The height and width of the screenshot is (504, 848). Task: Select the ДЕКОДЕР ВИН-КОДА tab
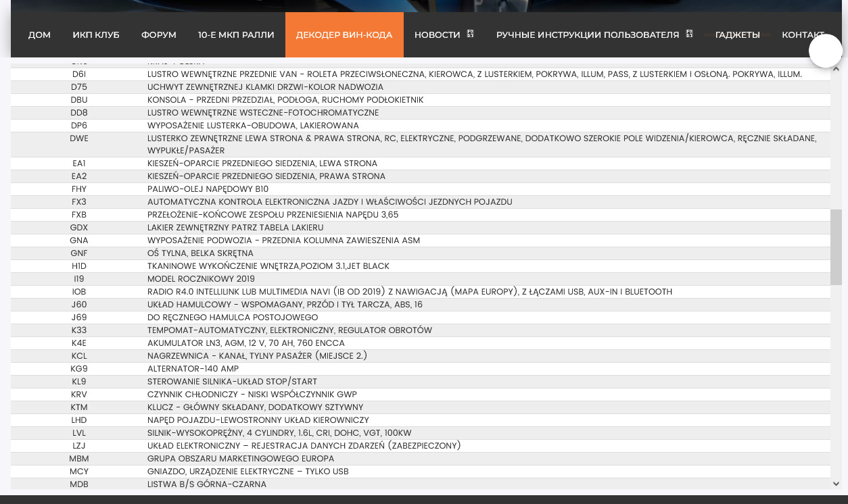coord(344,34)
